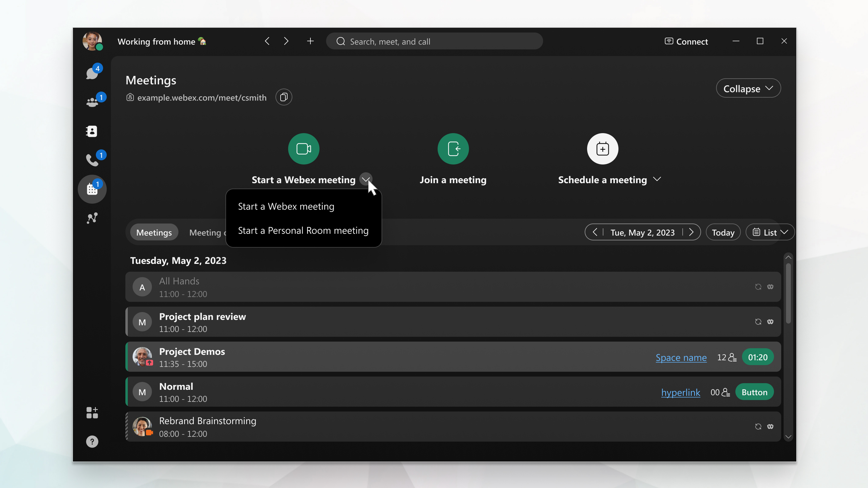Screen dimensions: 868x488
Task: Click the Webex icon in All Hands row
Action: pyautogui.click(x=770, y=287)
